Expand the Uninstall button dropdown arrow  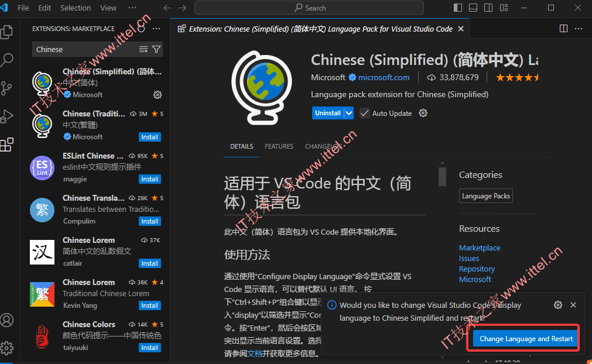coord(349,113)
